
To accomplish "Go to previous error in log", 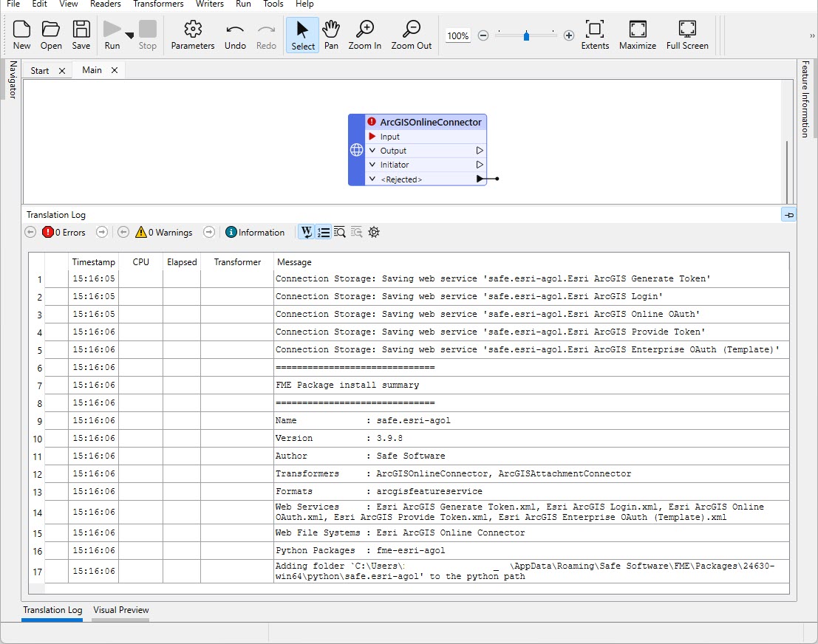I will tap(30, 232).
